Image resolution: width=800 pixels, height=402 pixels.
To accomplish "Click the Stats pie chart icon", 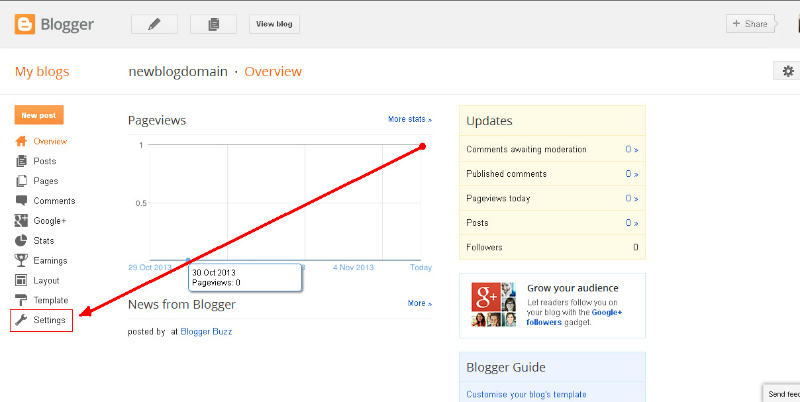I will (21, 241).
